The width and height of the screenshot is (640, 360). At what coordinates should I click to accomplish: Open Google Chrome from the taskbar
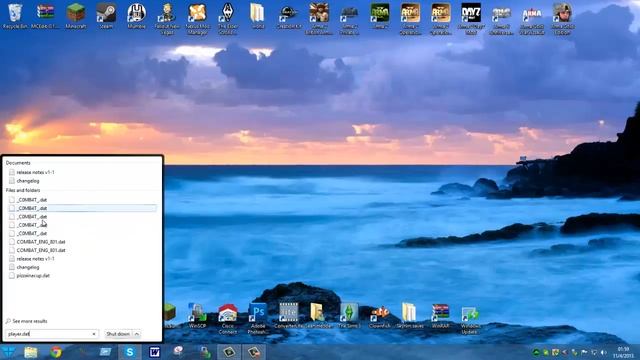tap(56, 352)
